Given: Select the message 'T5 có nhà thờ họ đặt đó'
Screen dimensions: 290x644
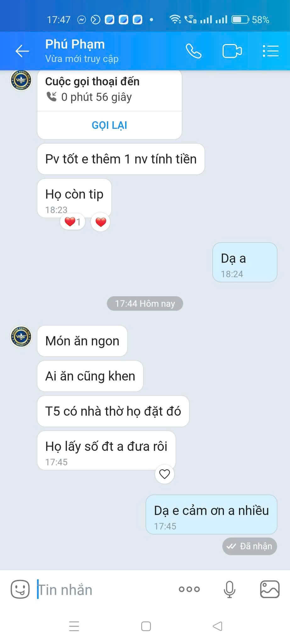Looking at the screenshot, I should pos(113,411).
